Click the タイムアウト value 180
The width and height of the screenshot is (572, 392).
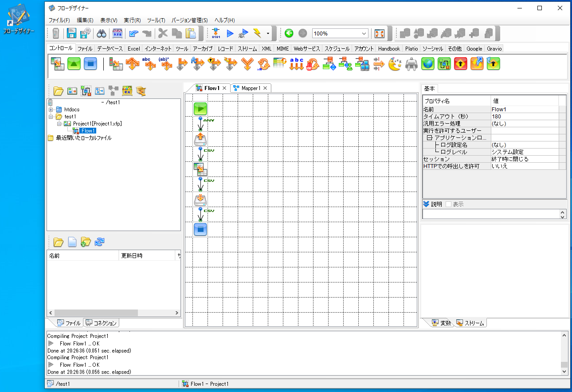pos(525,116)
